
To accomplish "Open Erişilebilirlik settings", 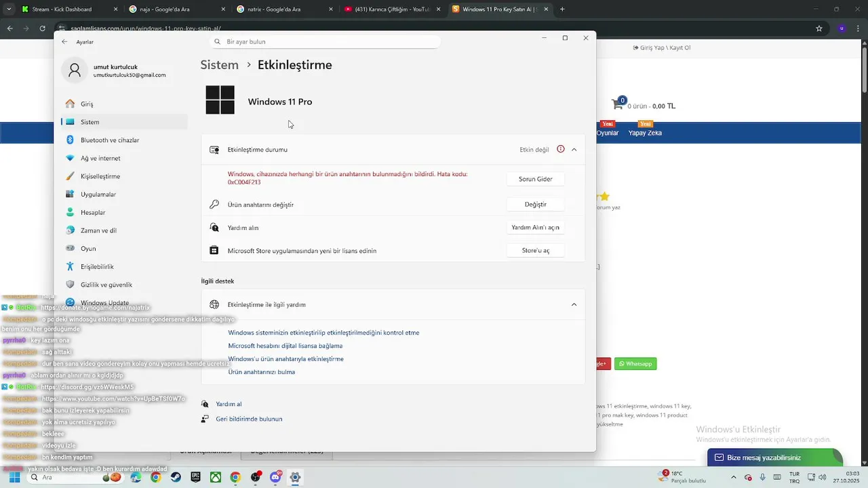I will pos(124,266).
